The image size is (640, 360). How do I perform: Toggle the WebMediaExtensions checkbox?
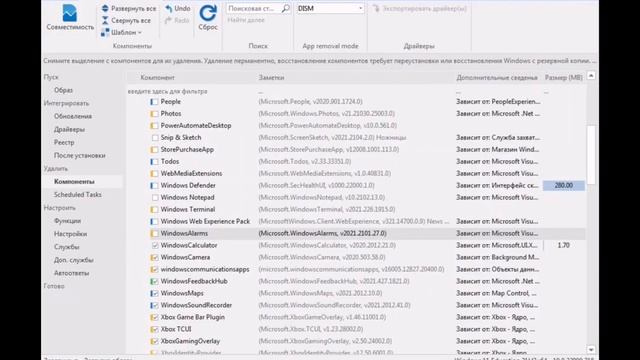click(154, 173)
